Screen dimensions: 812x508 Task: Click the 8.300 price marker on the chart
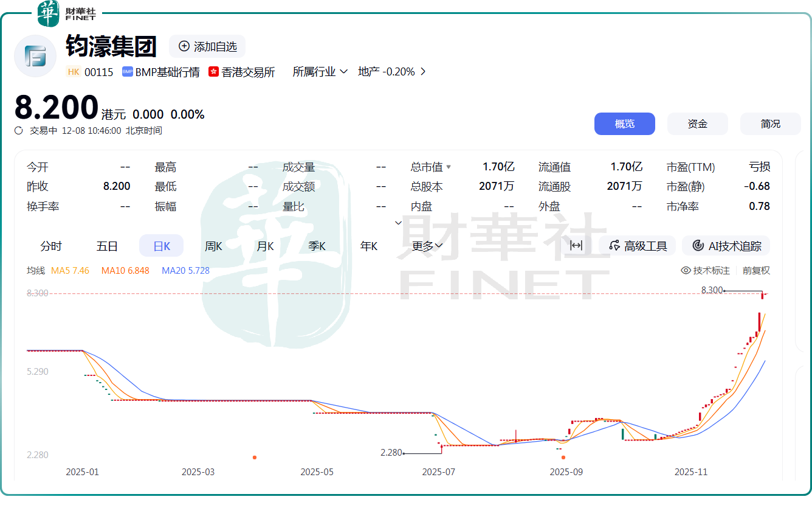coord(712,290)
